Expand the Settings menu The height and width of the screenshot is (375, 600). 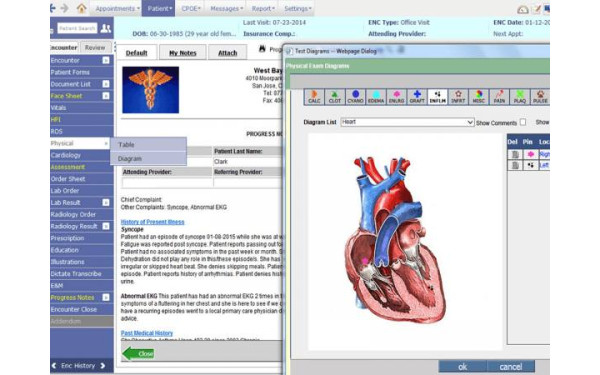pyautogui.click(x=297, y=8)
